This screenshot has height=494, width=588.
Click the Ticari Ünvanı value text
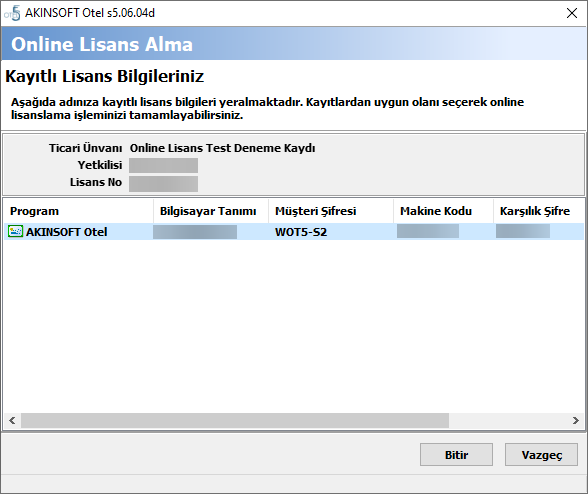222,148
